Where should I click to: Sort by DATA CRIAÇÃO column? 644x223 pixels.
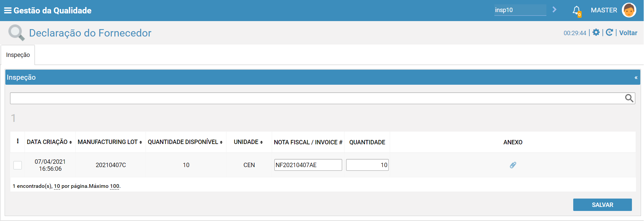pos(49,142)
